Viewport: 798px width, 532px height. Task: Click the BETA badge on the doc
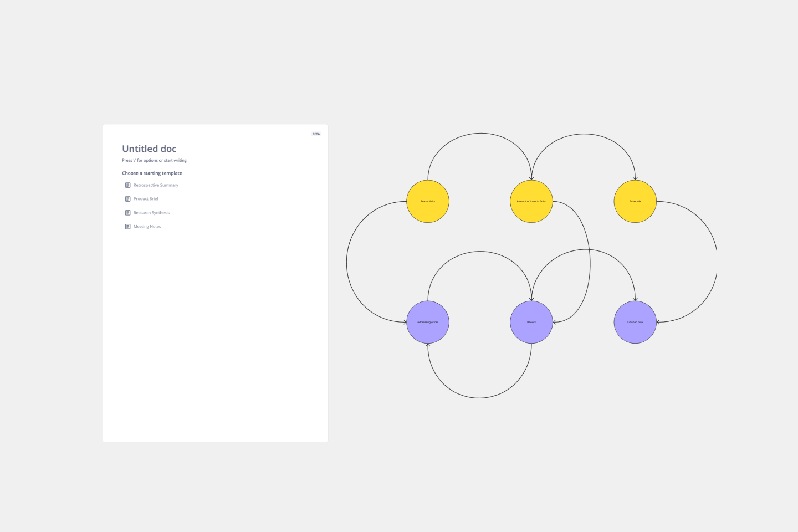316,134
